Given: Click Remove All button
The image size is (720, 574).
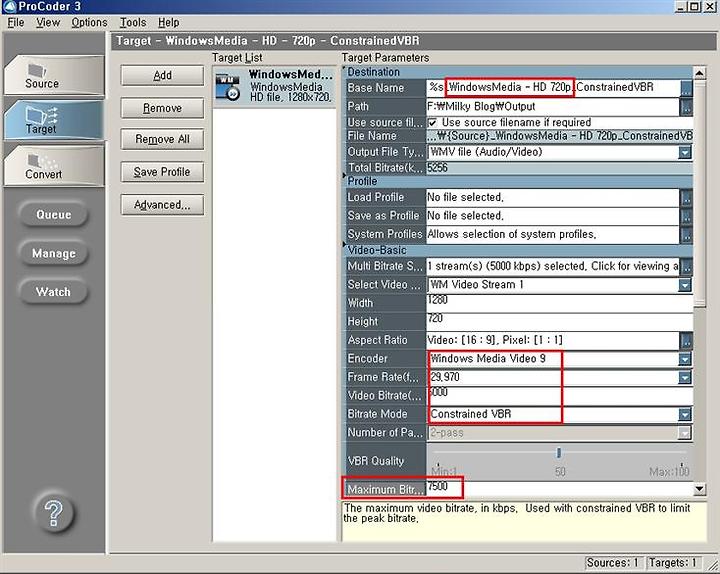Looking at the screenshot, I should pos(162,139).
